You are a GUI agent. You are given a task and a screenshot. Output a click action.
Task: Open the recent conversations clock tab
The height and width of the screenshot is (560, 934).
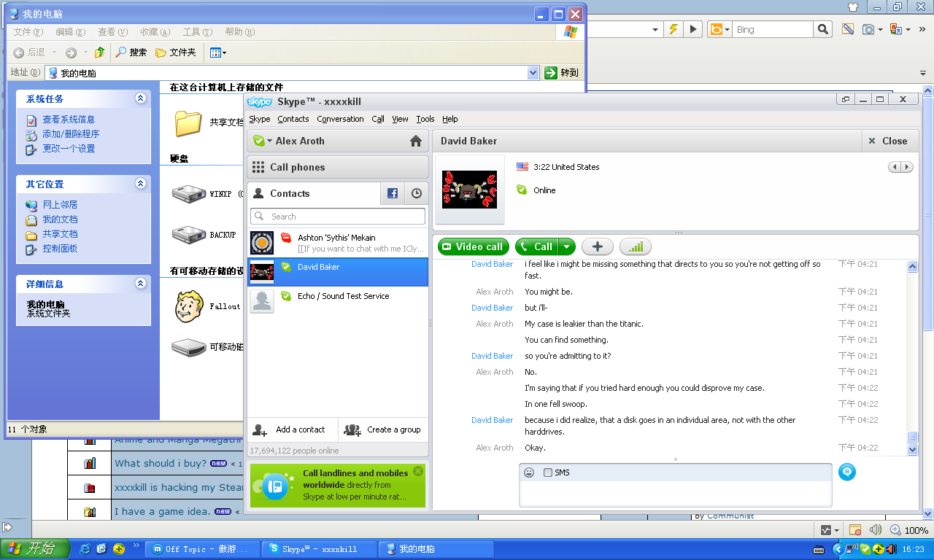[417, 193]
